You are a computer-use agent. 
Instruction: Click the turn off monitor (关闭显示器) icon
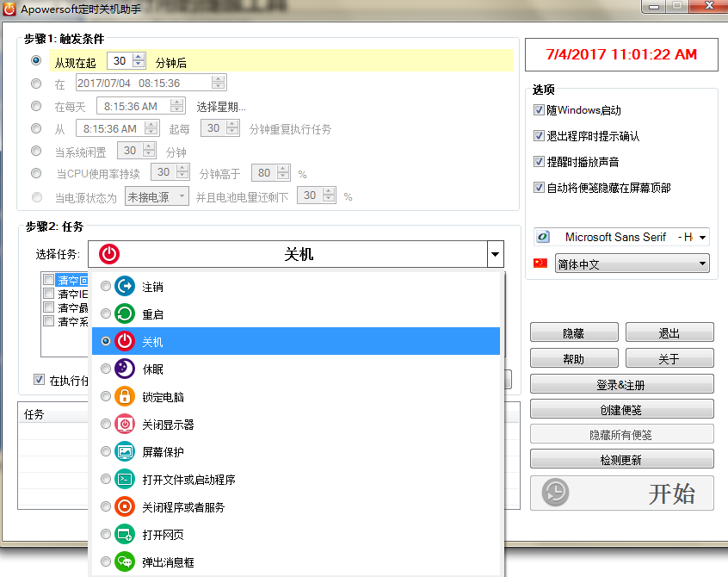pos(125,424)
